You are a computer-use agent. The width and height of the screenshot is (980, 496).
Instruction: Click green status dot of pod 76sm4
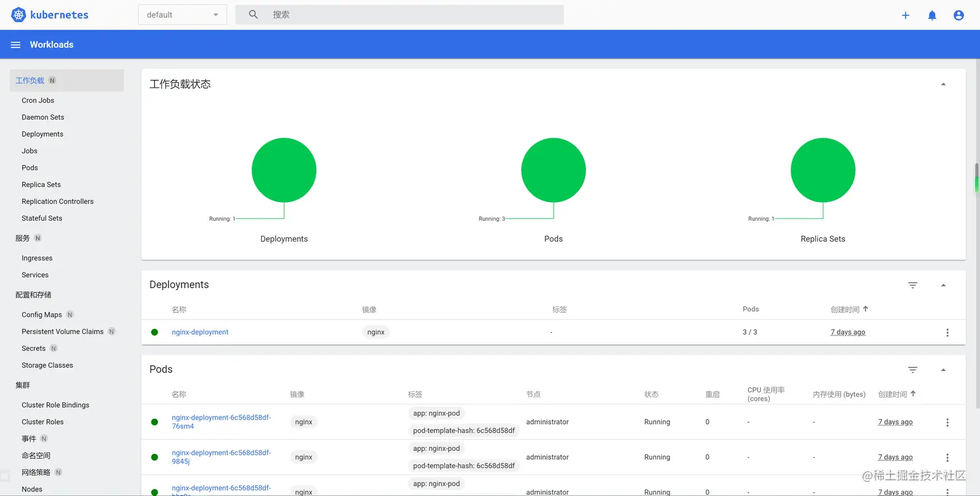pos(154,422)
